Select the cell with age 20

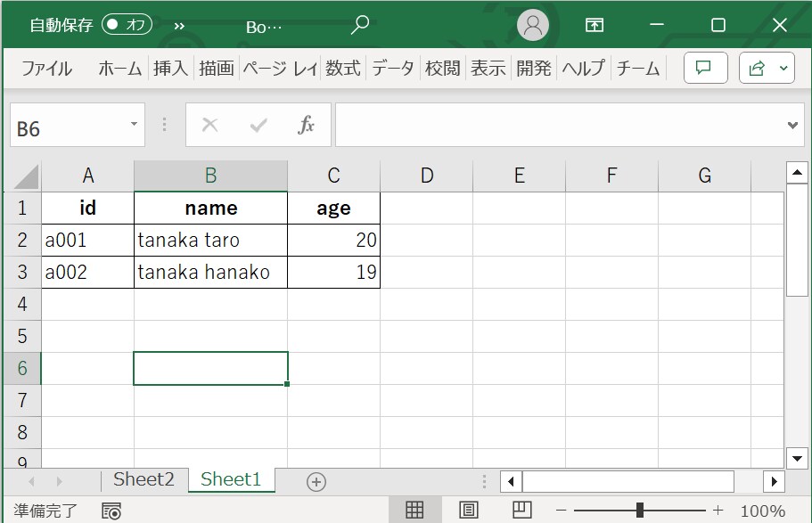point(334,241)
